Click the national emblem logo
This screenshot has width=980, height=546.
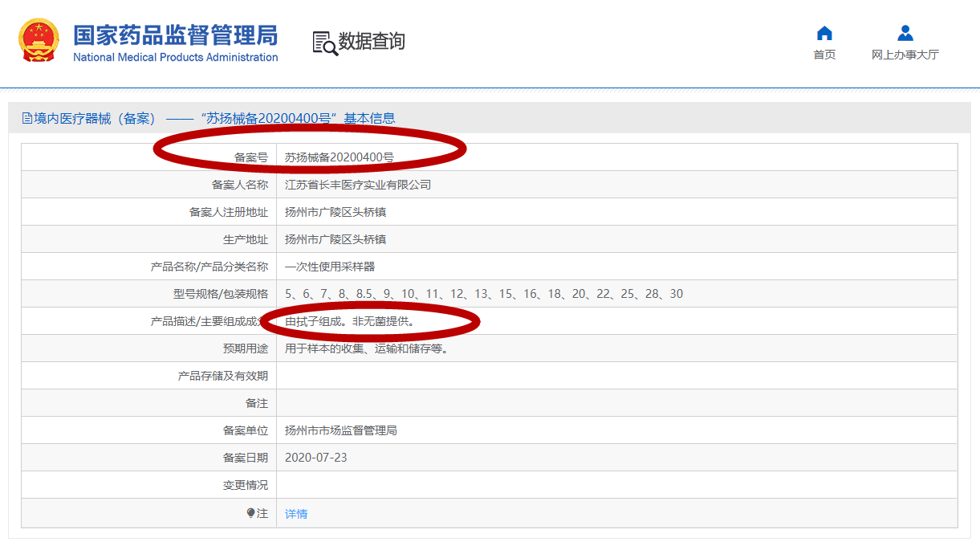(x=39, y=40)
